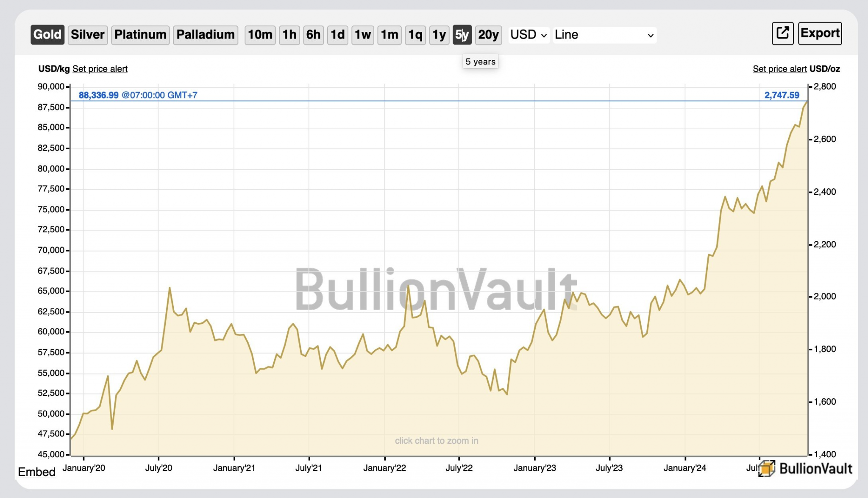Click the 65,000 y-axis value
Viewport: 868px width, 498px height.
pyautogui.click(x=51, y=291)
